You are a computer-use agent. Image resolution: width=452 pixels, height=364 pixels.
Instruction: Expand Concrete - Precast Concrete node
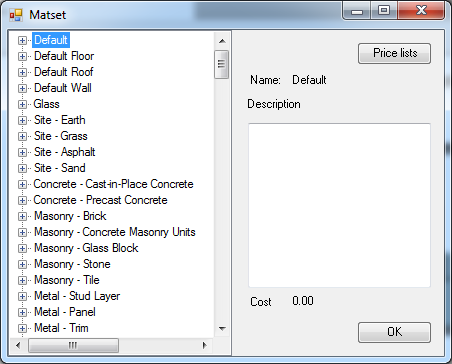[22, 200]
